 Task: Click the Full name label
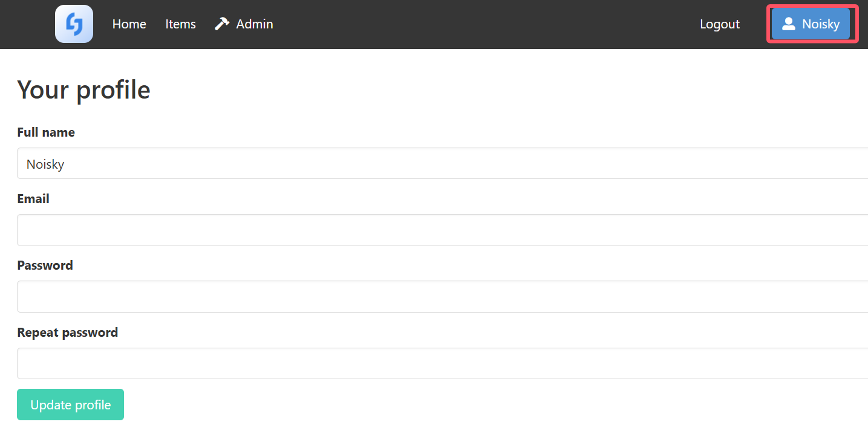pos(46,132)
